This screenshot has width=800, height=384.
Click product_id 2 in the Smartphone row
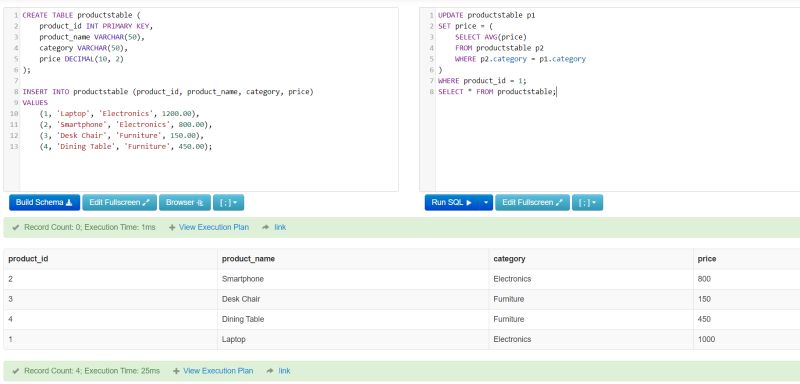click(11, 279)
